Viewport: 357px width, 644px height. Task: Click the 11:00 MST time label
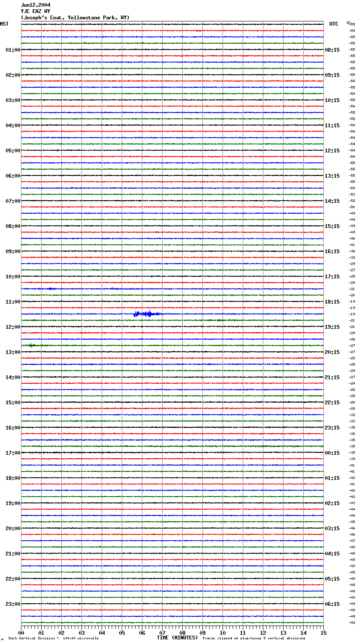tap(13, 302)
